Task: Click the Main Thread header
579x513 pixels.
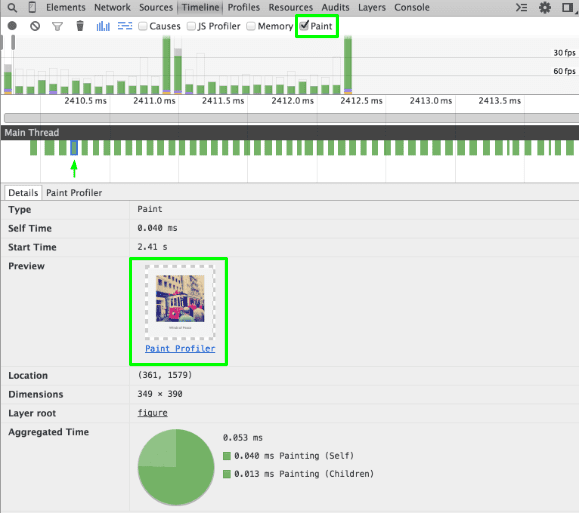Action: point(290,133)
